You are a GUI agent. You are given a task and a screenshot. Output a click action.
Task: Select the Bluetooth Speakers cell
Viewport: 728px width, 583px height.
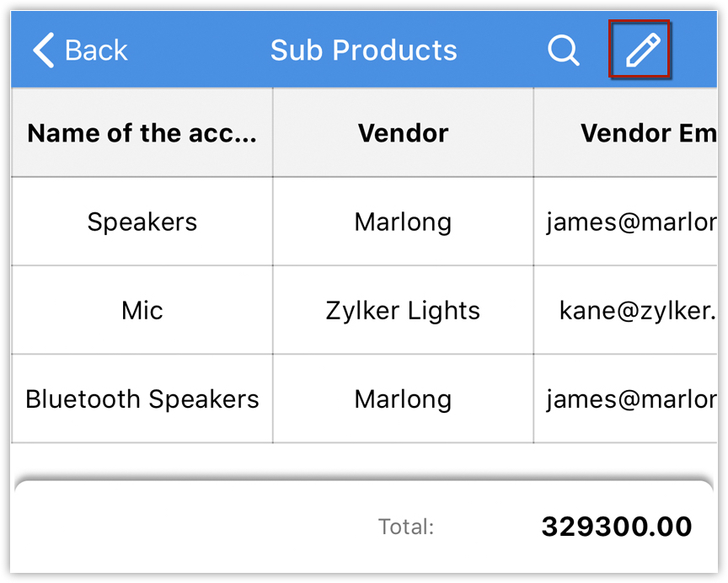point(142,399)
